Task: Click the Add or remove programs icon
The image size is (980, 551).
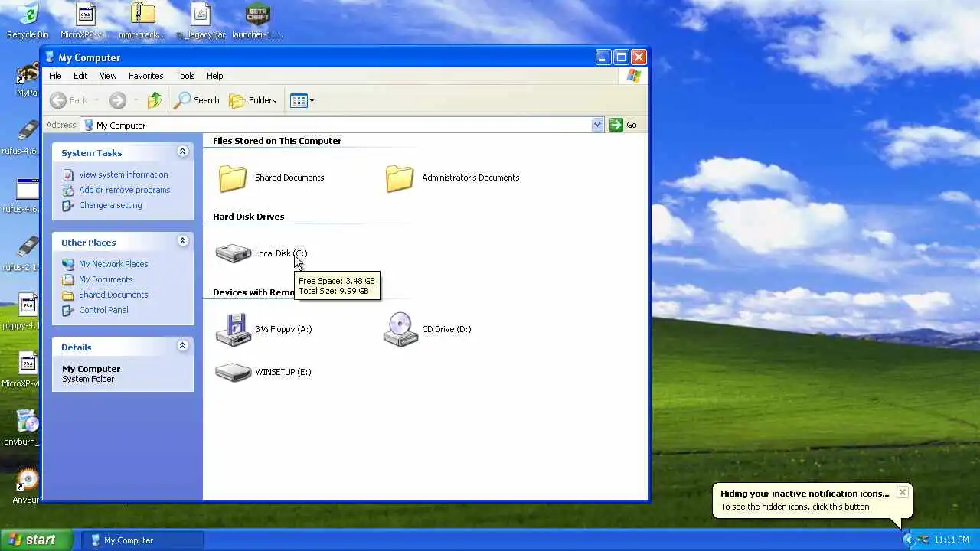Action: click(x=68, y=190)
